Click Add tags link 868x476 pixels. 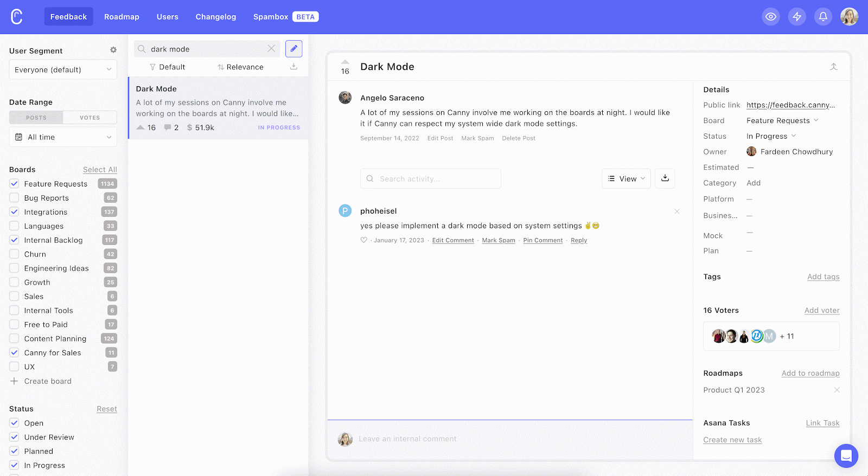[x=823, y=276]
